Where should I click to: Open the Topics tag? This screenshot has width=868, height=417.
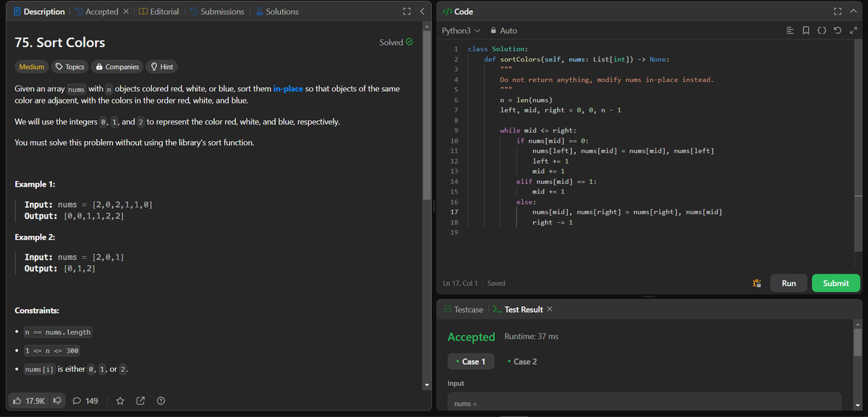pos(70,67)
